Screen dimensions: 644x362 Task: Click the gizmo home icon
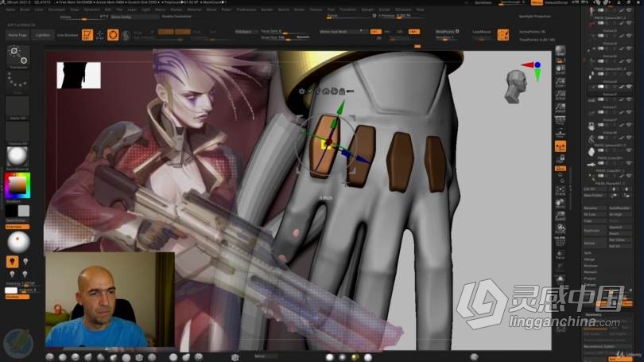point(326,91)
